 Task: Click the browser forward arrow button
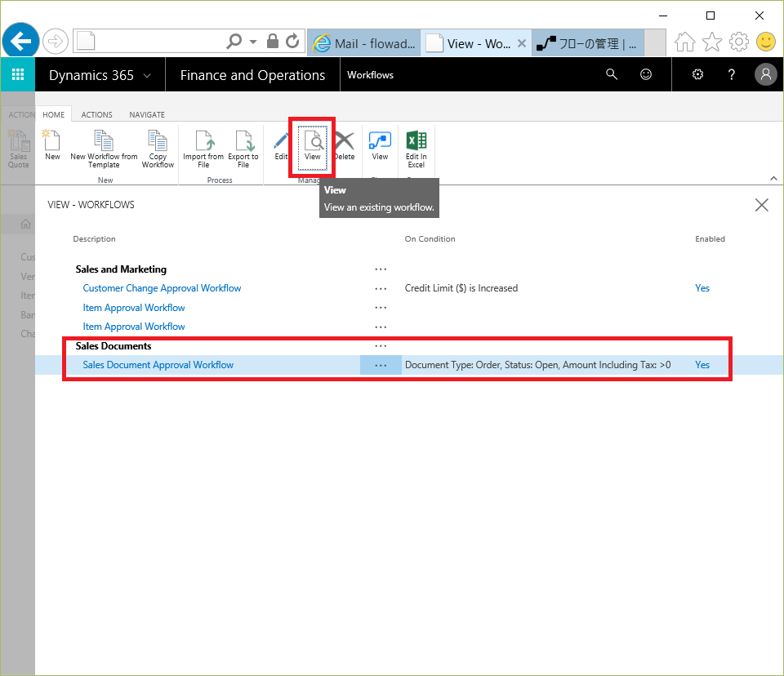tap(55, 42)
